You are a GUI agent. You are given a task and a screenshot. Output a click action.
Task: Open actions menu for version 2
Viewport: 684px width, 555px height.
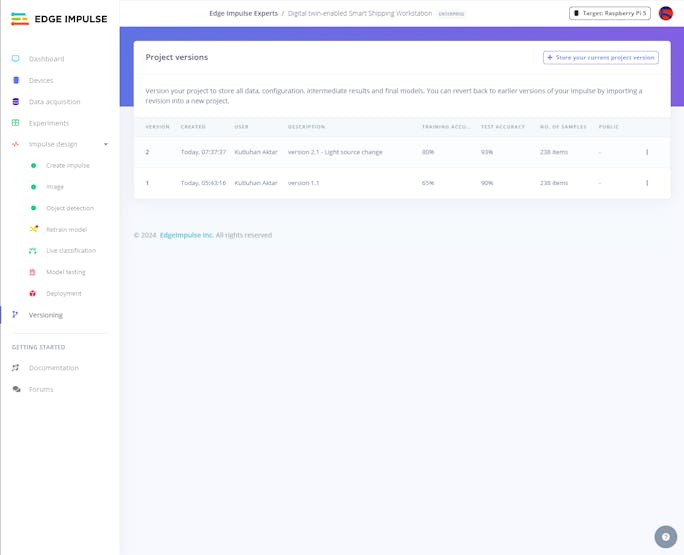(647, 152)
